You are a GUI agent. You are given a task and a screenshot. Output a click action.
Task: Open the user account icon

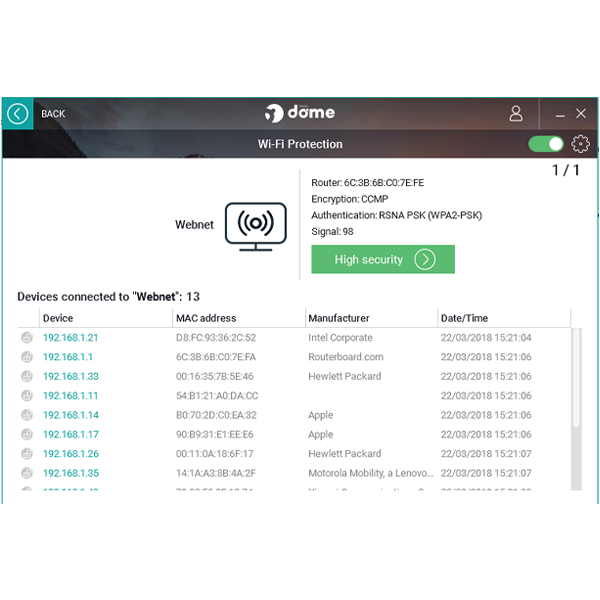pyautogui.click(x=516, y=114)
